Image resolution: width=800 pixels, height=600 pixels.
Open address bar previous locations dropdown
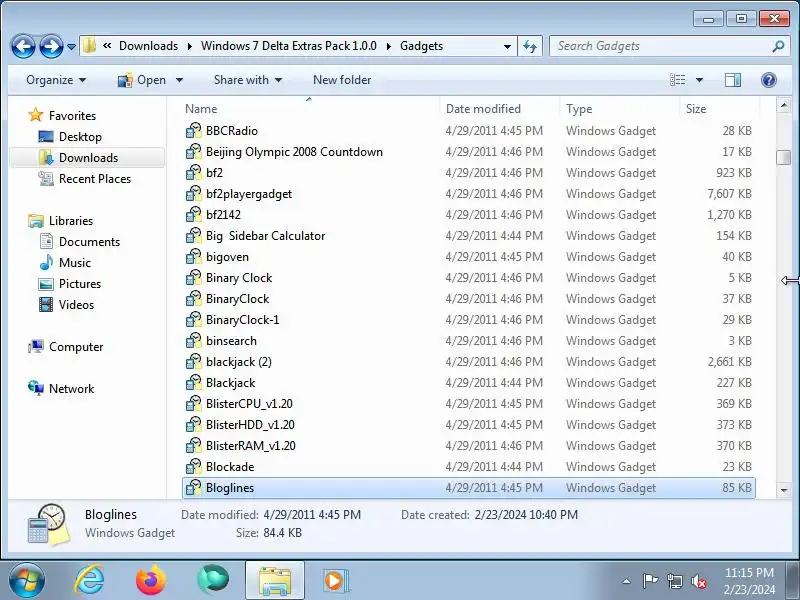[x=507, y=46]
